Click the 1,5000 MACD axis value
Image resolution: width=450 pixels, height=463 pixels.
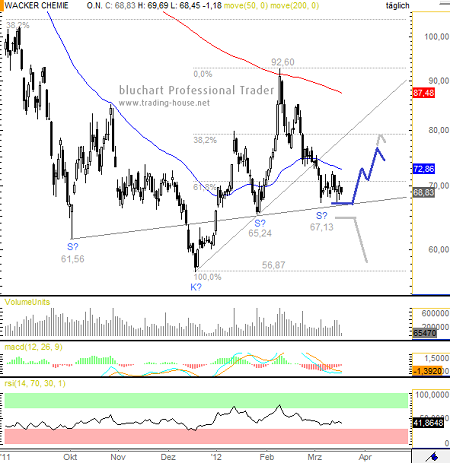pos(436,358)
